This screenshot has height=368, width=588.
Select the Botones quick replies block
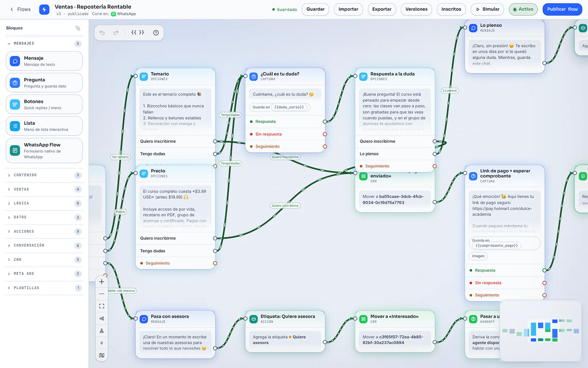(44, 104)
